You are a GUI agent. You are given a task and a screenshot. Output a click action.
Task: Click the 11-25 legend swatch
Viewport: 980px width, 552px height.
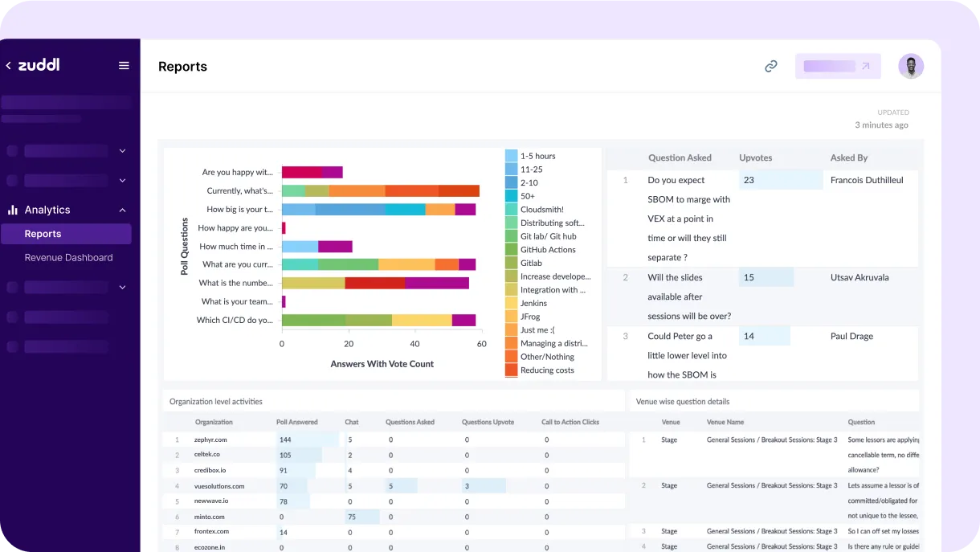tap(511, 170)
